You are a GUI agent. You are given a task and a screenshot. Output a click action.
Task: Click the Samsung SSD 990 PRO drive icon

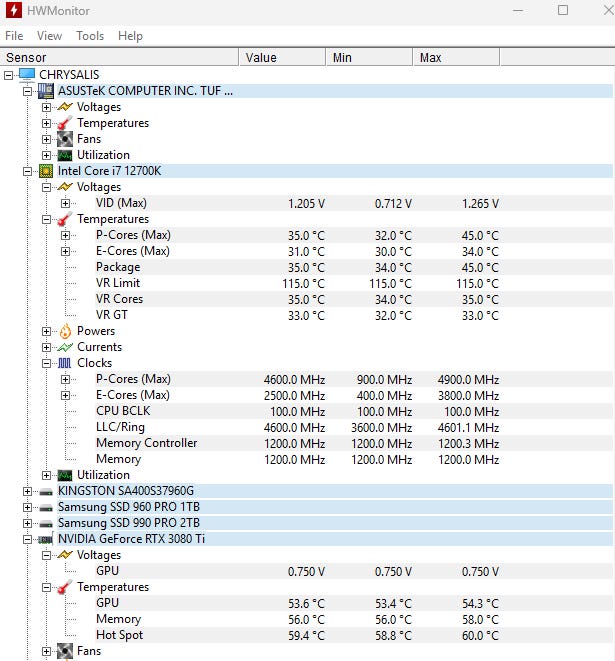coord(46,524)
